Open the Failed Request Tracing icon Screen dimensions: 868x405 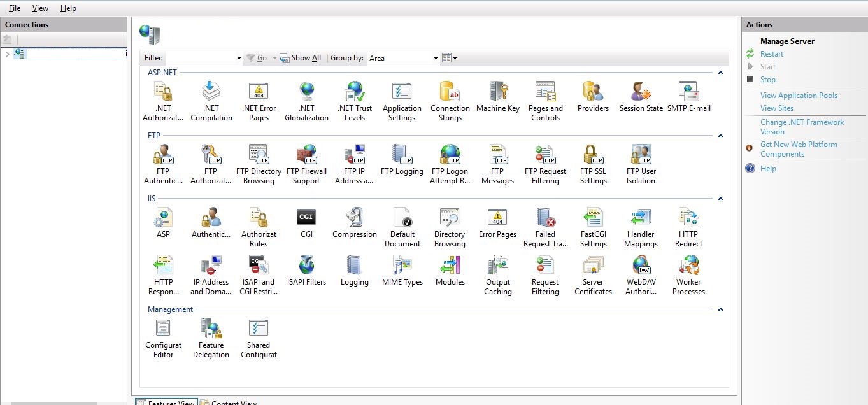(545, 218)
